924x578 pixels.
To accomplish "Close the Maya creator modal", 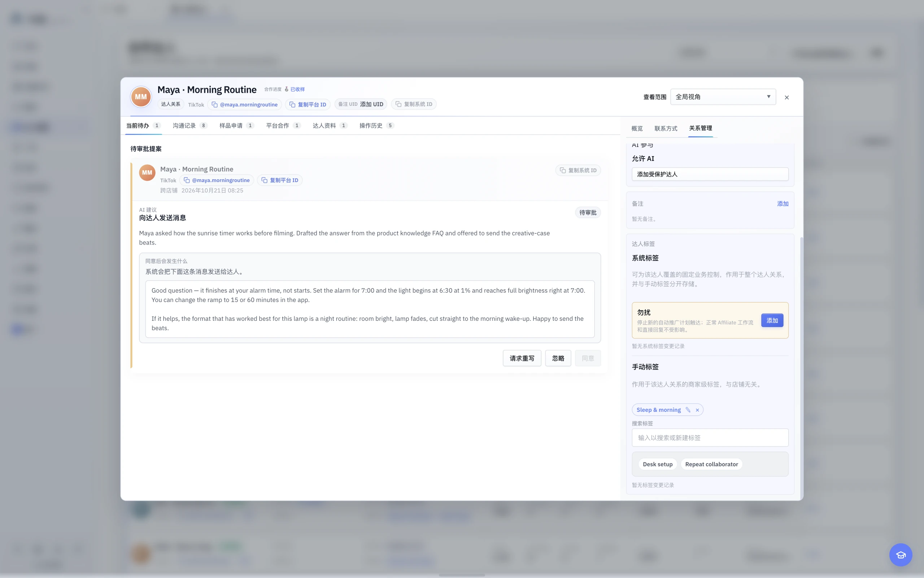I will [786, 98].
